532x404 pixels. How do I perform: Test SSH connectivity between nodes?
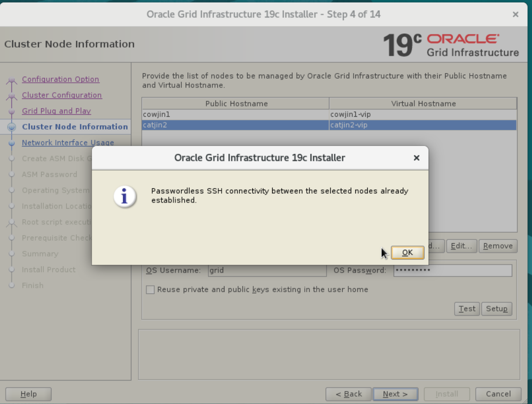tap(467, 309)
